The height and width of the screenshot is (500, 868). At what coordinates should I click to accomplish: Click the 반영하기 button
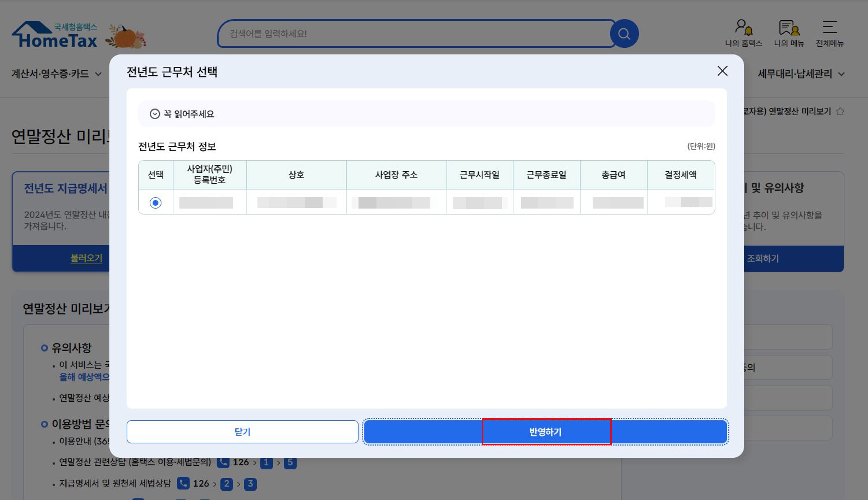click(545, 432)
